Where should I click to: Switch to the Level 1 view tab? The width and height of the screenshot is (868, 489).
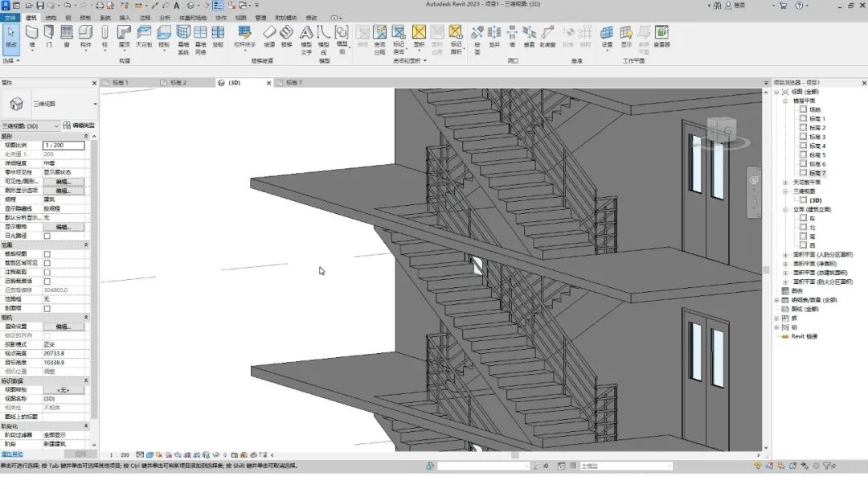pyautogui.click(x=120, y=83)
